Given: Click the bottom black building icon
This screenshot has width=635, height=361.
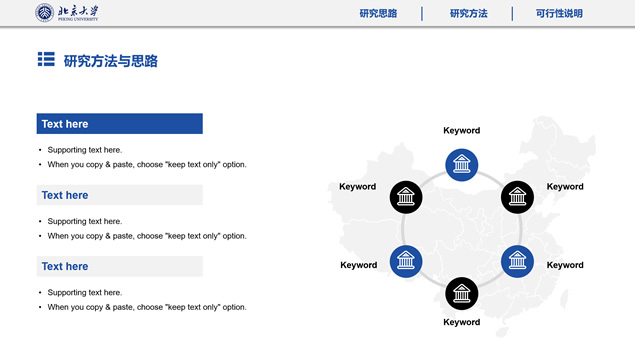Looking at the screenshot, I should pos(462,294).
